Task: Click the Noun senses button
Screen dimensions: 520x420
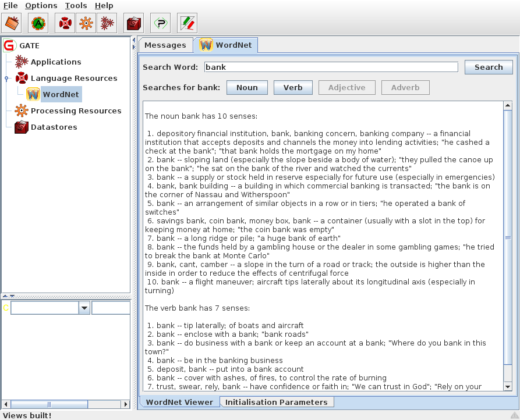Action: tap(247, 87)
